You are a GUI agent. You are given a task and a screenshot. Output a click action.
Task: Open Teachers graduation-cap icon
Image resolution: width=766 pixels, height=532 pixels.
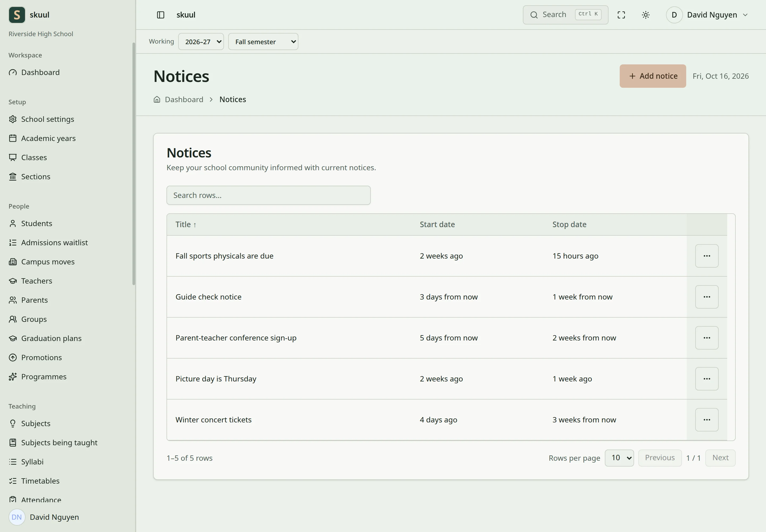tap(13, 281)
